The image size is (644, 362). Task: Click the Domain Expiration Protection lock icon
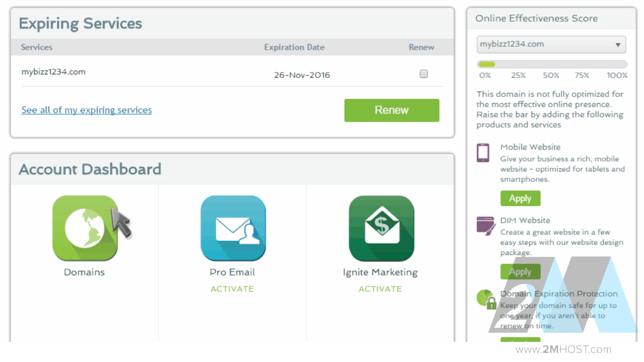coord(487,299)
